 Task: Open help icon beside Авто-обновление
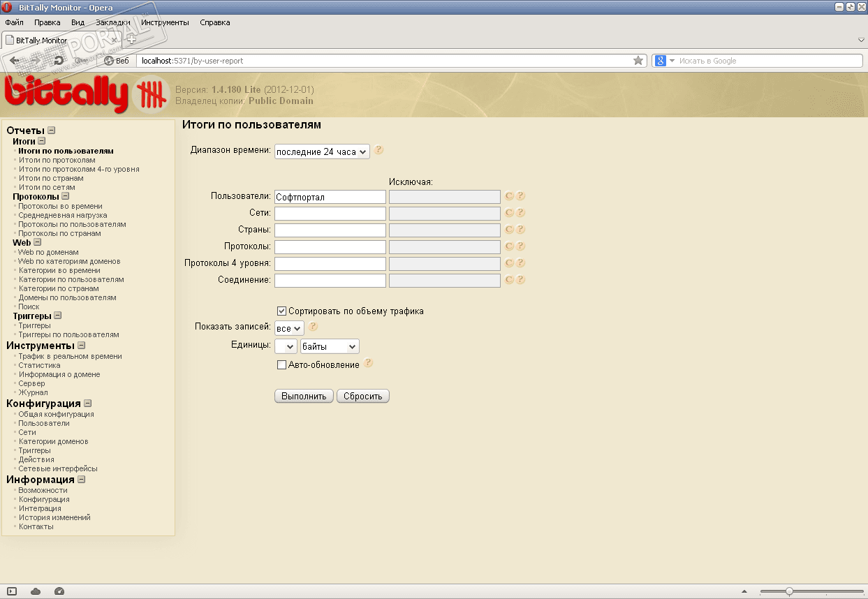coord(368,363)
